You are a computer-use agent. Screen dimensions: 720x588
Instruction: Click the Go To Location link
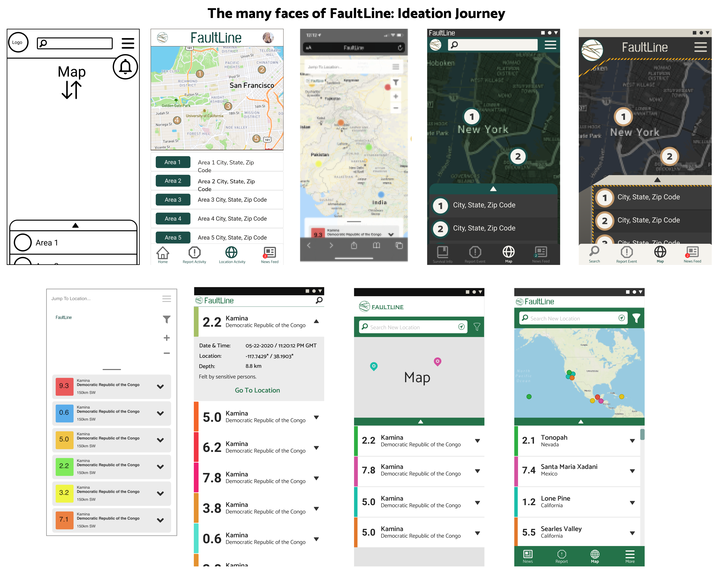pyautogui.click(x=257, y=390)
